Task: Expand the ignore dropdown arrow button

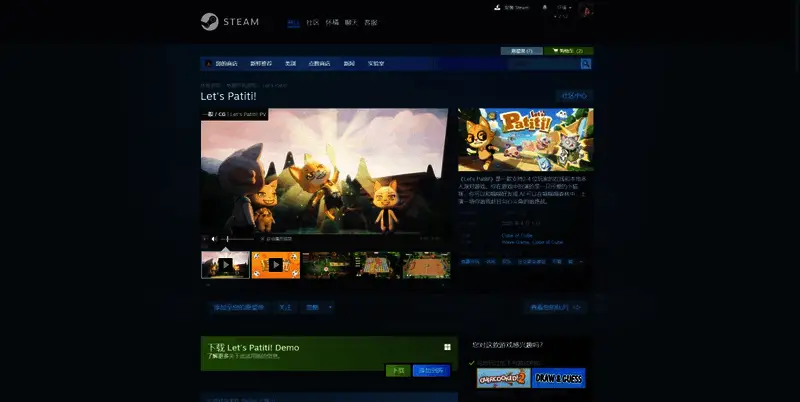Action: [330, 307]
